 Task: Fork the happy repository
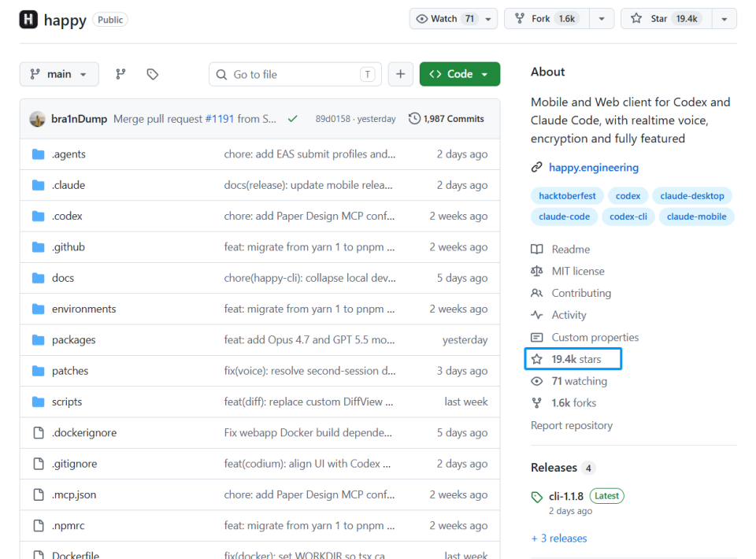[x=547, y=19]
